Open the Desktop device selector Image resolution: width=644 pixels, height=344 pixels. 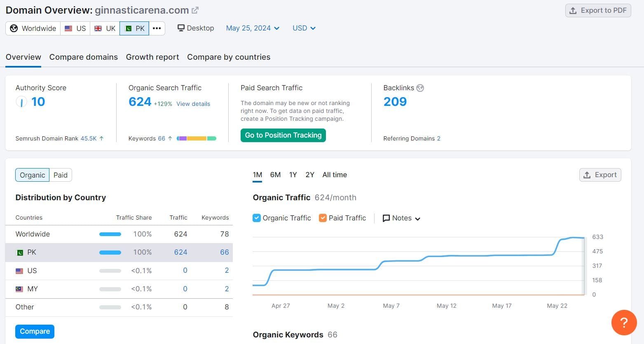click(x=196, y=28)
